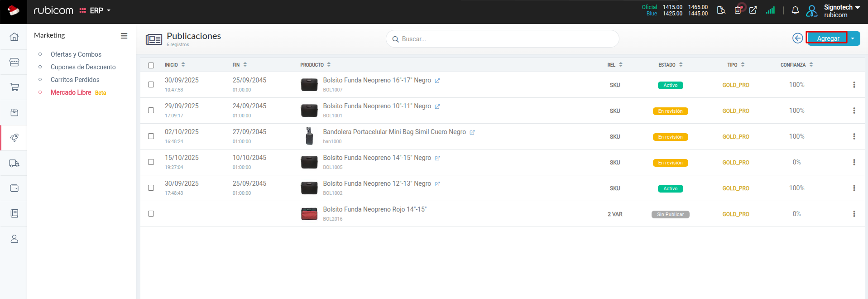The width and height of the screenshot is (868, 299).
Task: Open the ERP module dropdown
Action: coord(96,10)
